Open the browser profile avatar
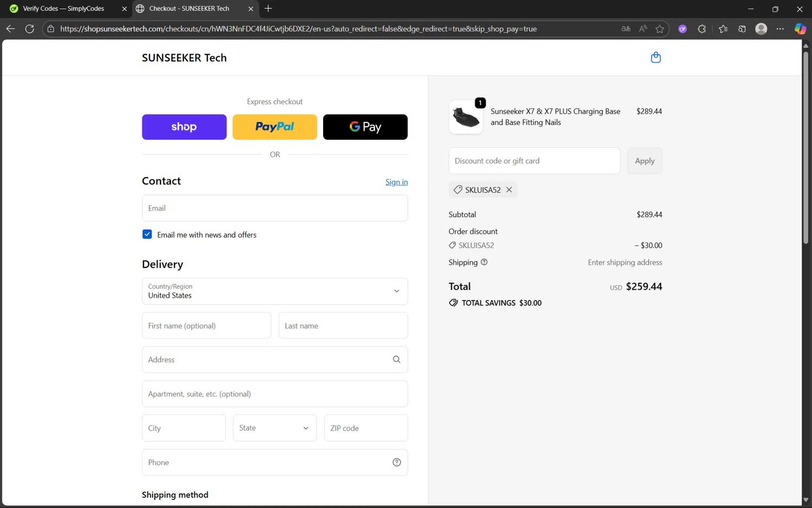 761,29
